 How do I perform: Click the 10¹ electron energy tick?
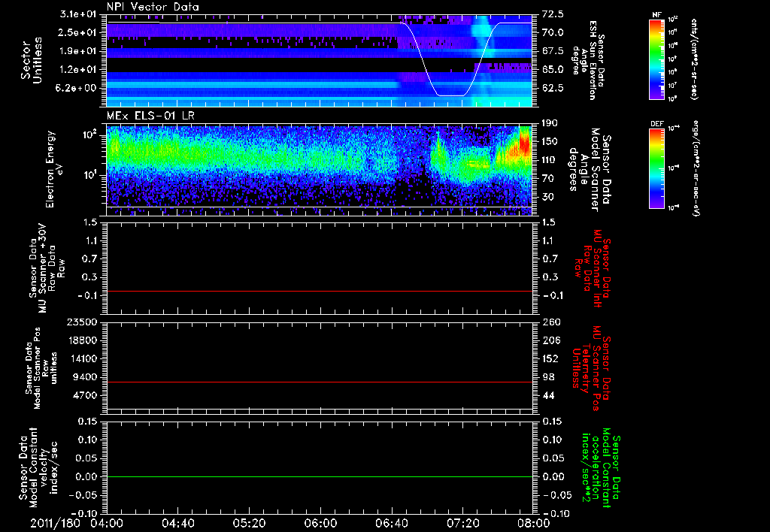89,175
